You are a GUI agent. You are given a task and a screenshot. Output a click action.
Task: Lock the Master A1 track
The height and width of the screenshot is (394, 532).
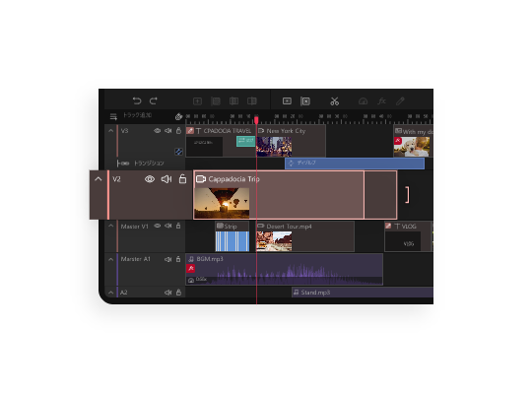click(178, 259)
